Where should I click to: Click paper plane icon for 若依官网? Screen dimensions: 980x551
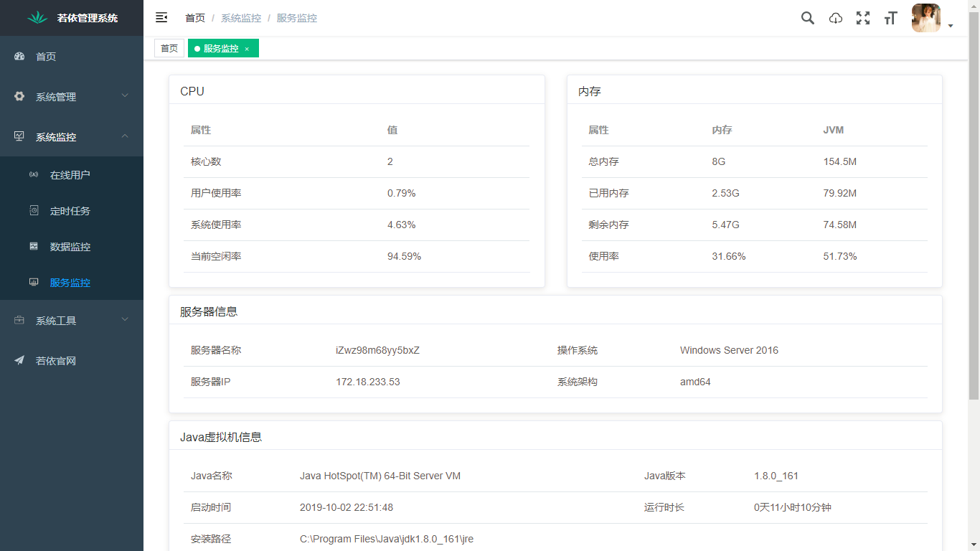(19, 360)
